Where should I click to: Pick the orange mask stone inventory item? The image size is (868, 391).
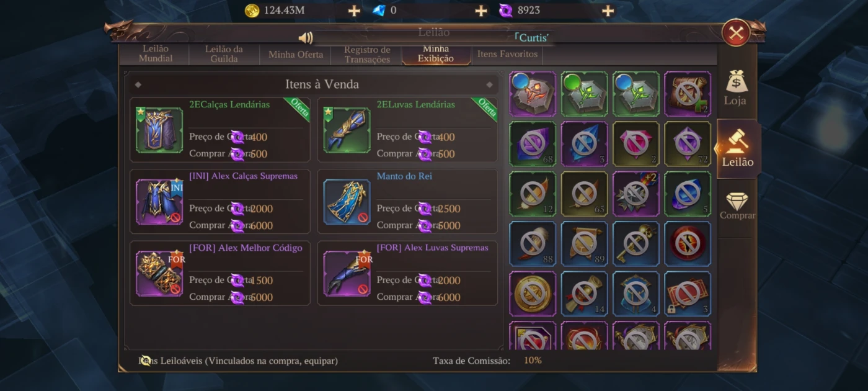coord(533,94)
